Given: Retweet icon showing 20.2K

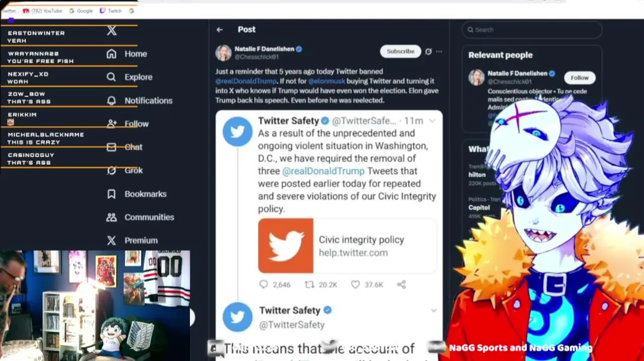Looking at the screenshot, I should pyautogui.click(x=309, y=284).
